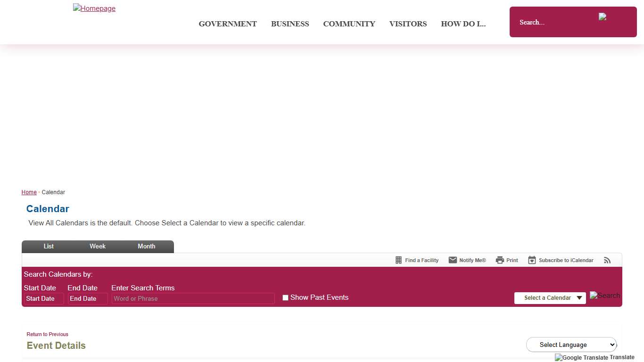Follow the Return to Previous link
Viewport: 644px width, 362px height.
(x=47, y=334)
